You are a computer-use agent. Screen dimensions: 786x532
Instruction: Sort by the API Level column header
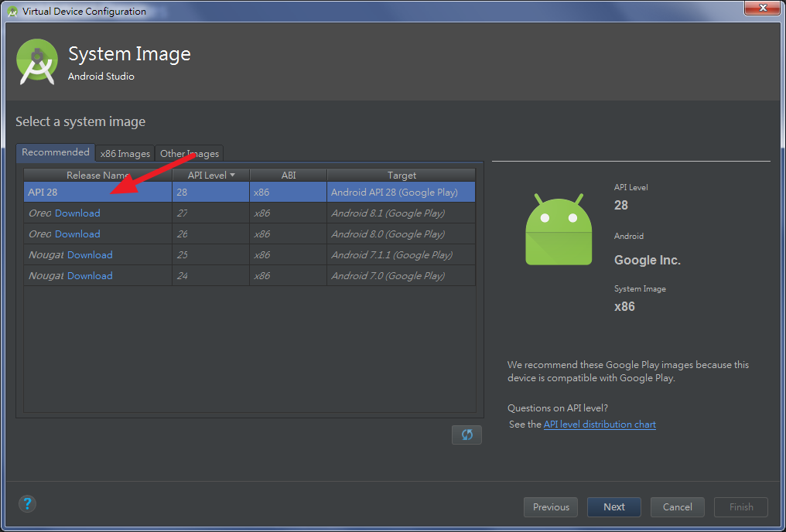tap(211, 175)
